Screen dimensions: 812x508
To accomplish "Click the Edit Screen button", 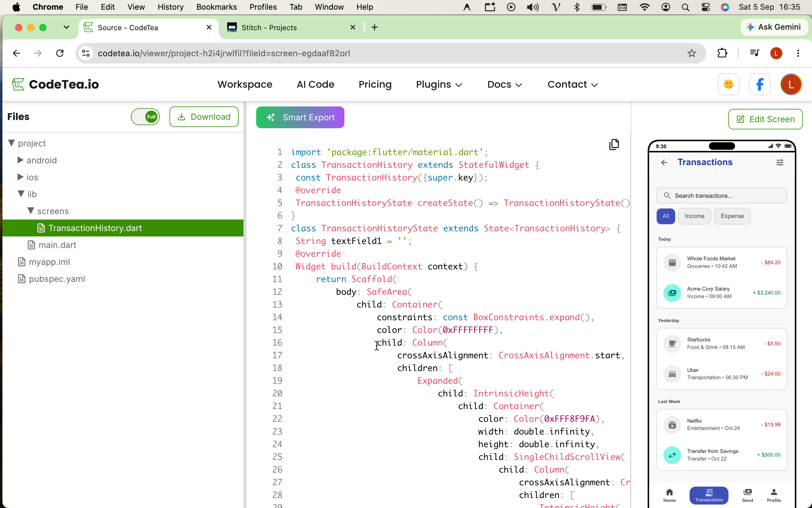I will coord(765,119).
